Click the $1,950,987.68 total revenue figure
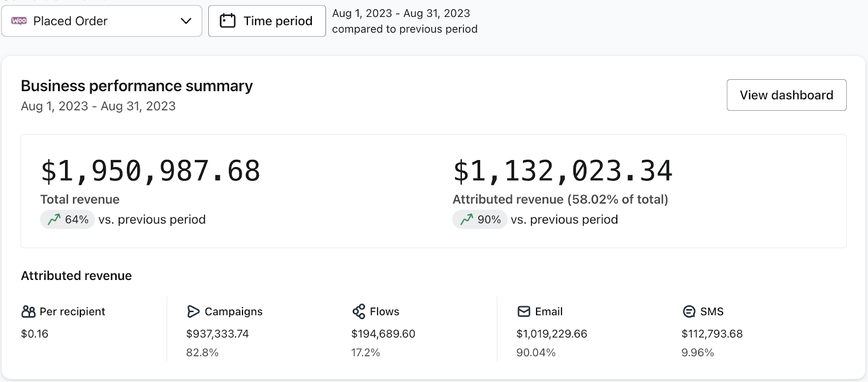This screenshot has width=868, height=382. 150,171
